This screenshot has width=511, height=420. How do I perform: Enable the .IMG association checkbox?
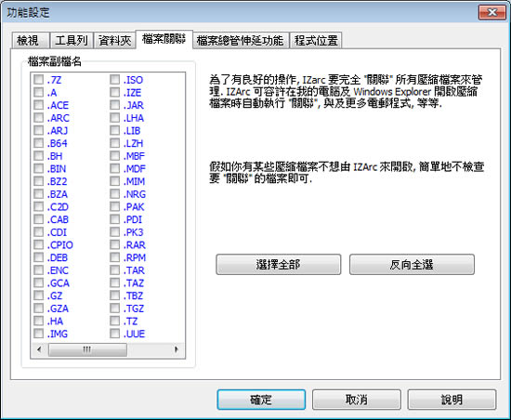click(38, 334)
